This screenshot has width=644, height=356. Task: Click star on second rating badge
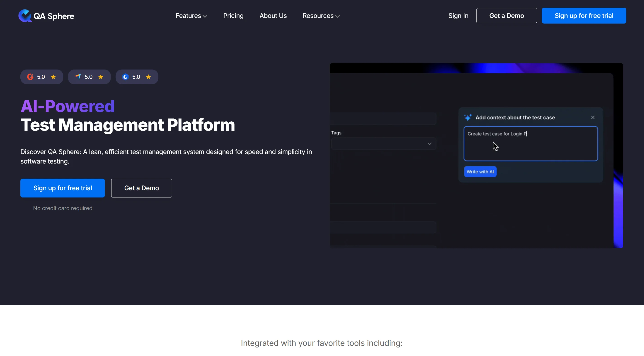click(x=101, y=77)
